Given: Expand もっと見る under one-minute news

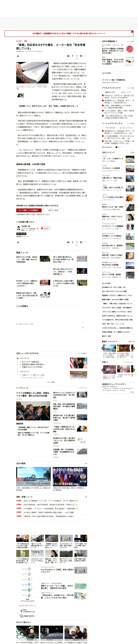Looking at the screenshot, I should [52, 382].
